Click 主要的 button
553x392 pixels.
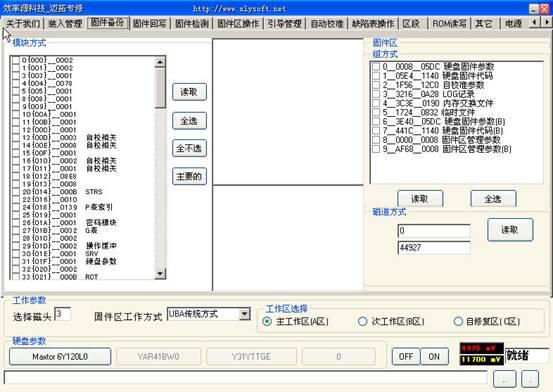tap(189, 176)
